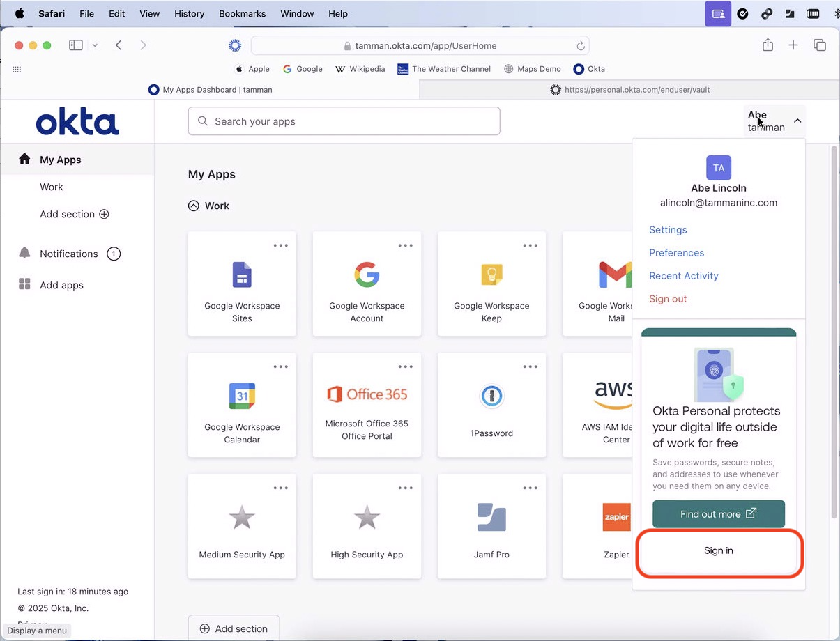Open Recent Activity link
Image resolution: width=840 pixels, height=641 pixels.
[x=683, y=276]
